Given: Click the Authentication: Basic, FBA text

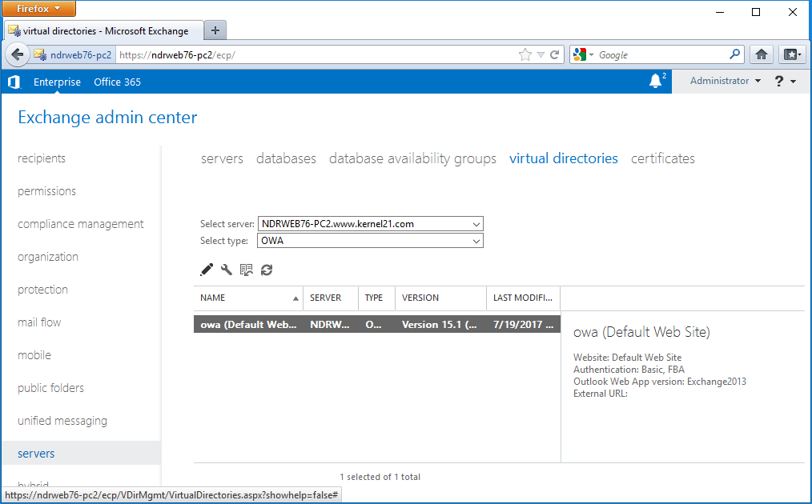Looking at the screenshot, I should pyautogui.click(x=629, y=370).
